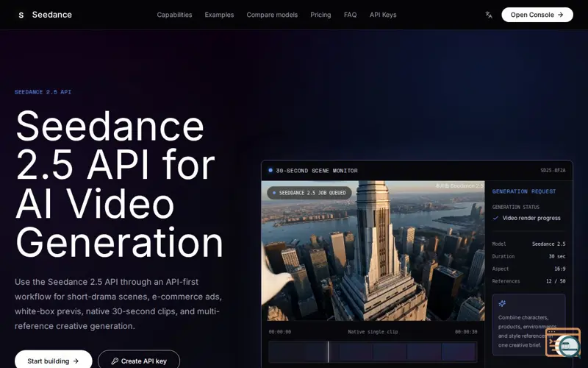588x368 pixels.
Task: Click the 'Seedance 2.5' model value
Action: [x=548, y=244]
